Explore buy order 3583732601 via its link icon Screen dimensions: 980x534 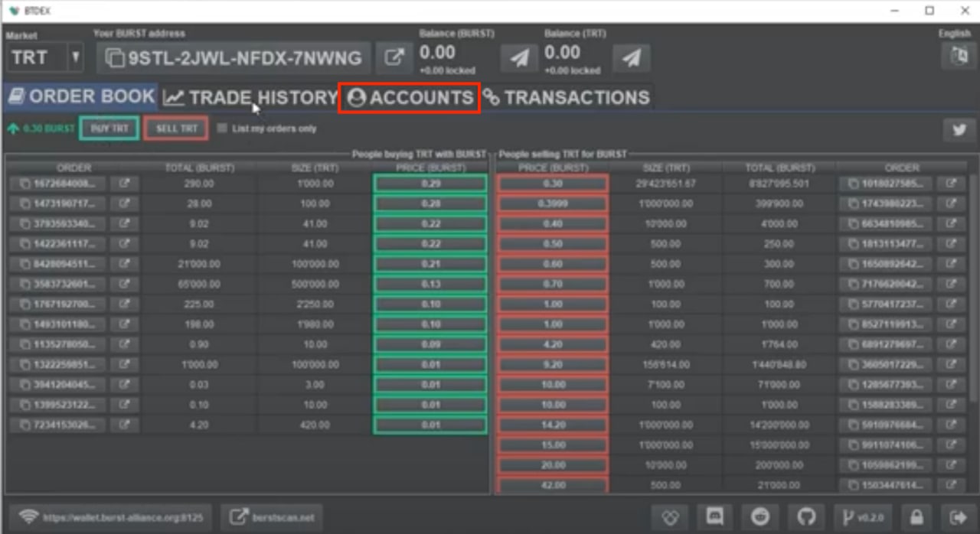124,285
